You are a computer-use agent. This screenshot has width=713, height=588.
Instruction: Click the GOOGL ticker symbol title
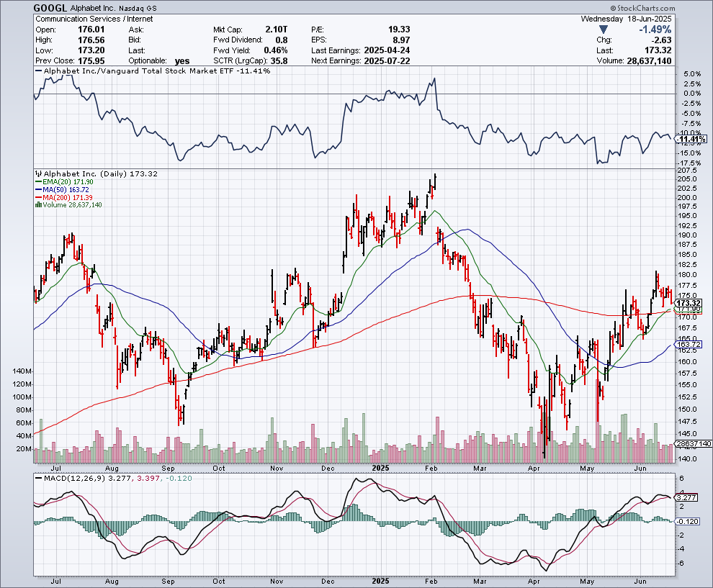coord(50,8)
